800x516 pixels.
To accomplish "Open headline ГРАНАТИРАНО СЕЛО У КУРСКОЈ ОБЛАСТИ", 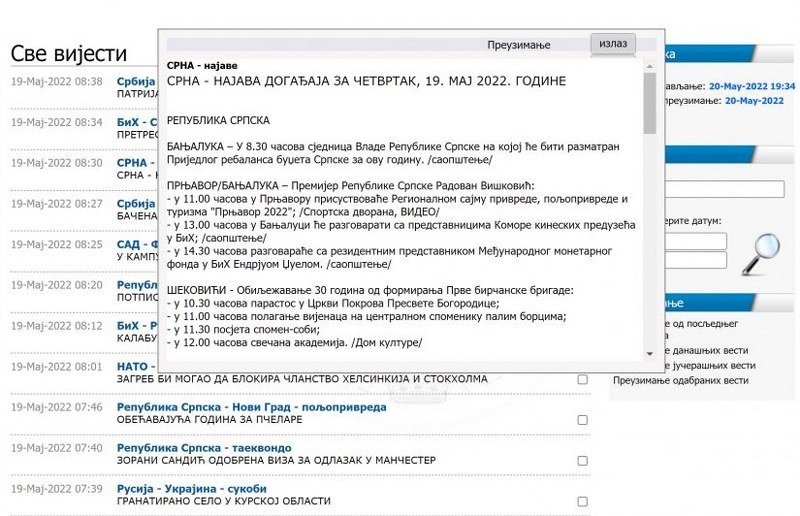I will (x=223, y=501).
